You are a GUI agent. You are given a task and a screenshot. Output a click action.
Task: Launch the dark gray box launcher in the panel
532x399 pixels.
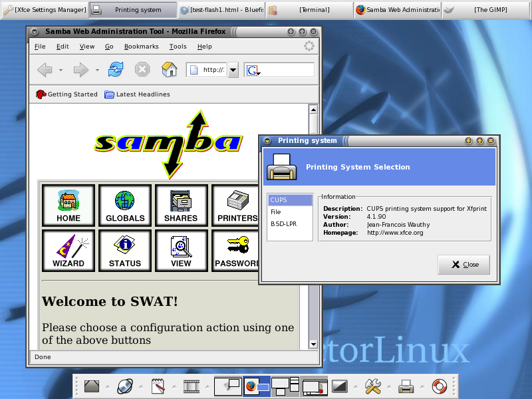point(92,386)
